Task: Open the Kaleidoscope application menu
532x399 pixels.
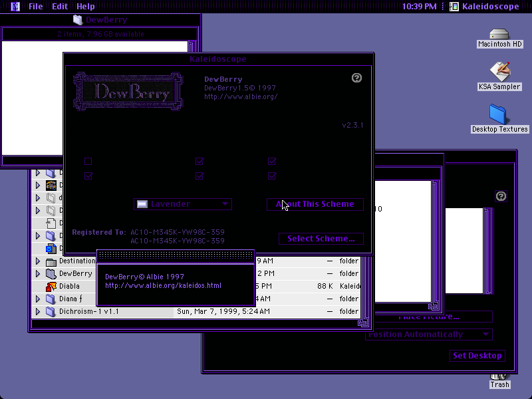Action: click(484, 7)
